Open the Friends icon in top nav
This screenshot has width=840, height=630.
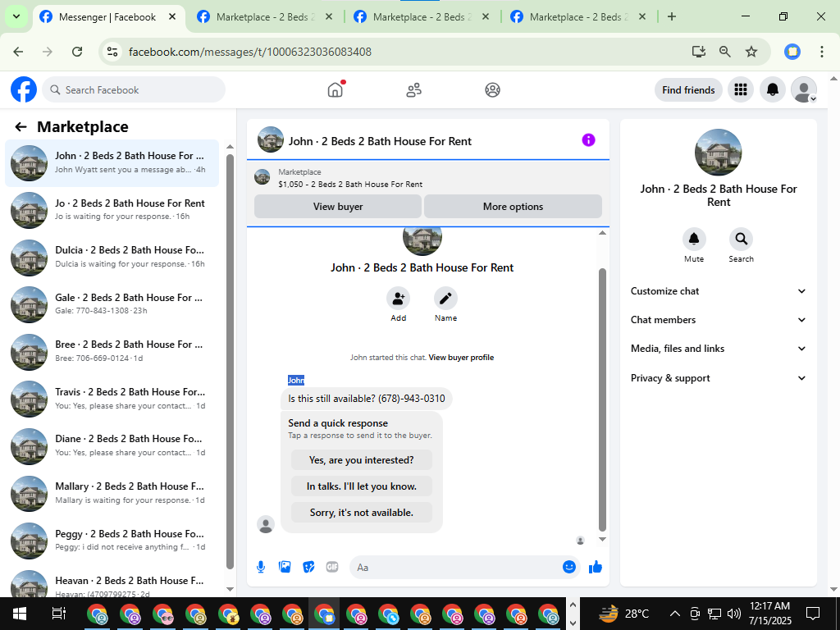[413, 90]
